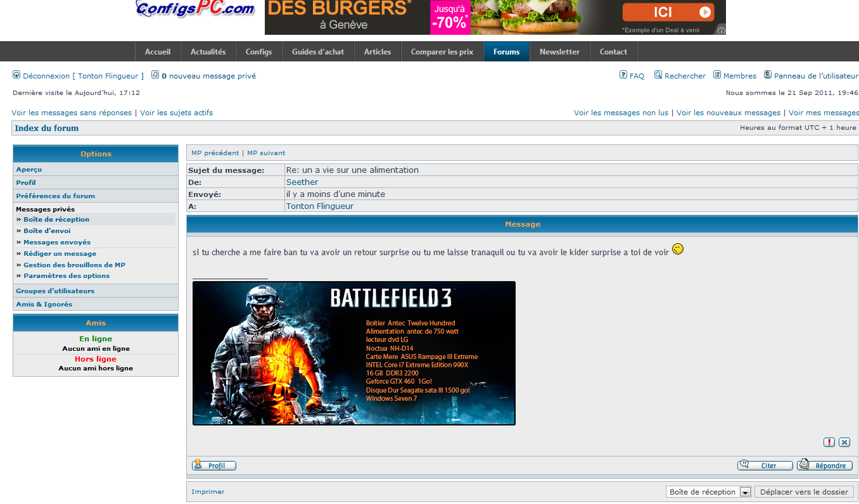Click the Rechercher search icon
The height and width of the screenshot is (504, 859).
pos(658,75)
